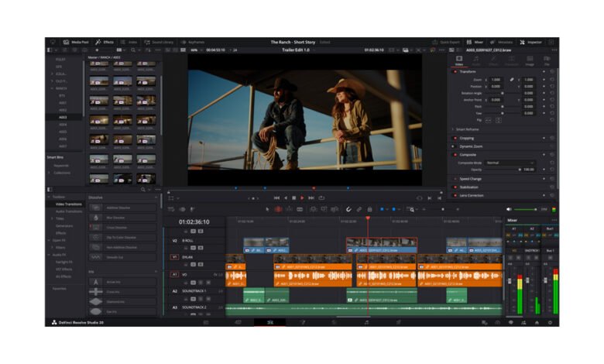
Task: Open the Edit page icon at bottom
Action: (270, 322)
